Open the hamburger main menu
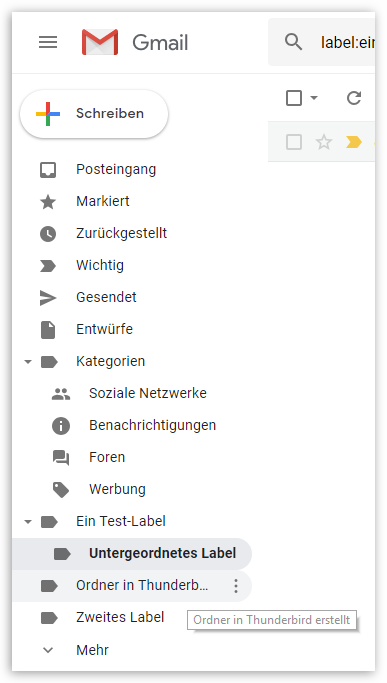This screenshot has width=387, height=683. point(48,42)
